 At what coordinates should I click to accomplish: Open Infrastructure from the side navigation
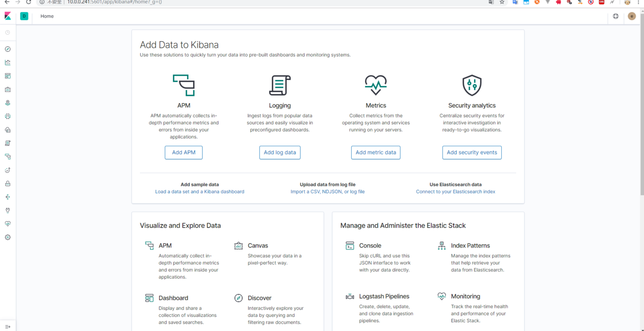tap(8, 130)
